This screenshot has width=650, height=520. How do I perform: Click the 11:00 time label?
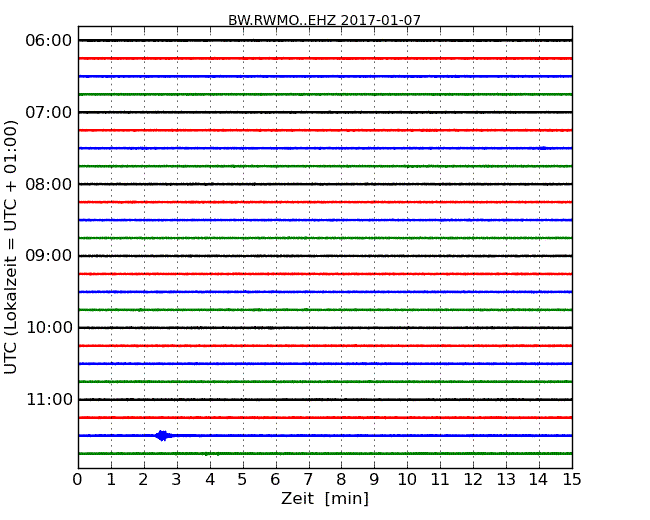coord(49,399)
